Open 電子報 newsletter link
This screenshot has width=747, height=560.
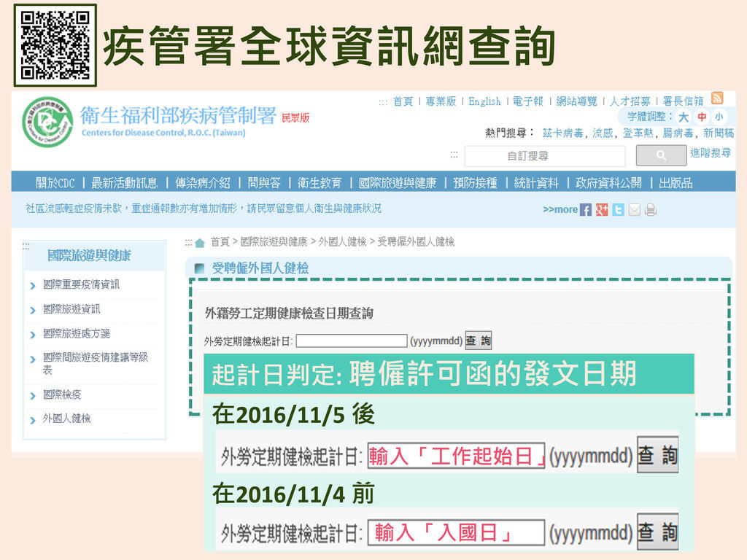click(528, 101)
